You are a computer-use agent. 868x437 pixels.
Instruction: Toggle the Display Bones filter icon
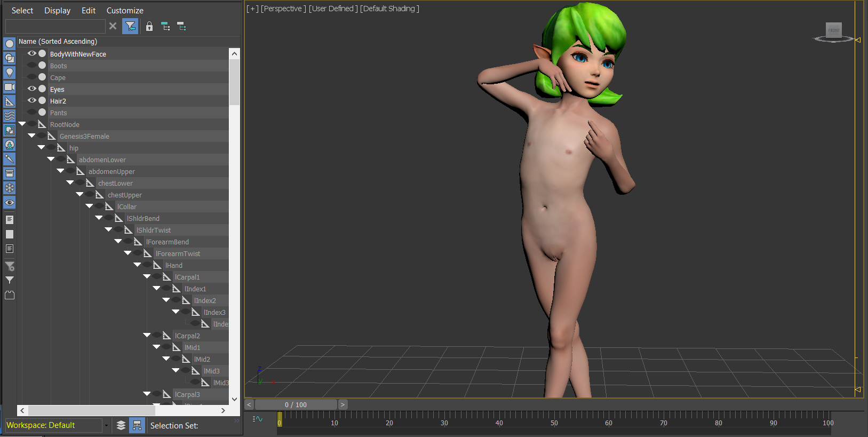point(10,159)
